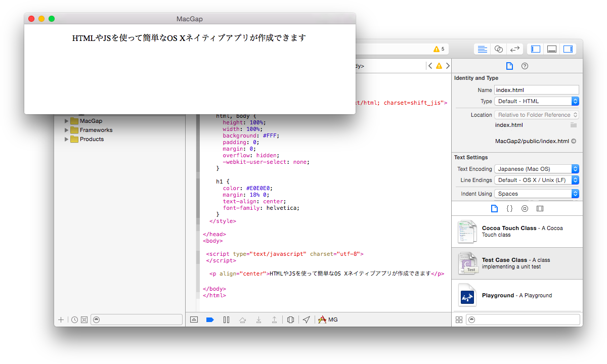Screen dimensions: 607x364
Task: Click the MG process in debug bar
Action: click(x=328, y=320)
